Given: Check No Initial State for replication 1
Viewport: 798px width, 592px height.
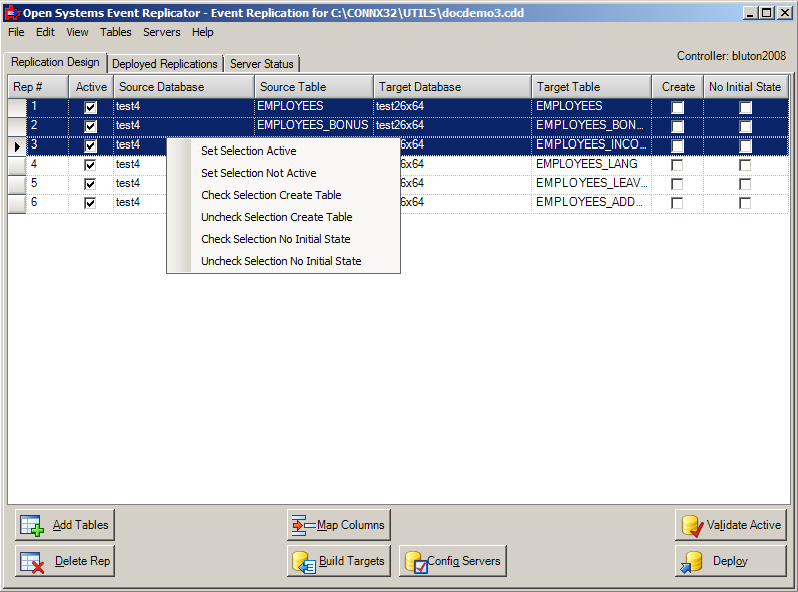Looking at the screenshot, I should (x=745, y=107).
